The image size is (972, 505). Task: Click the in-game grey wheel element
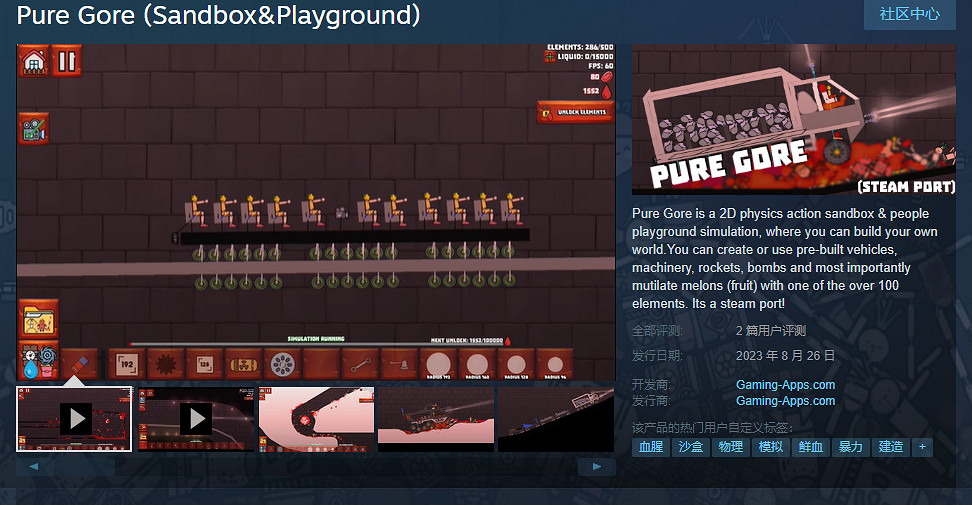point(283,364)
